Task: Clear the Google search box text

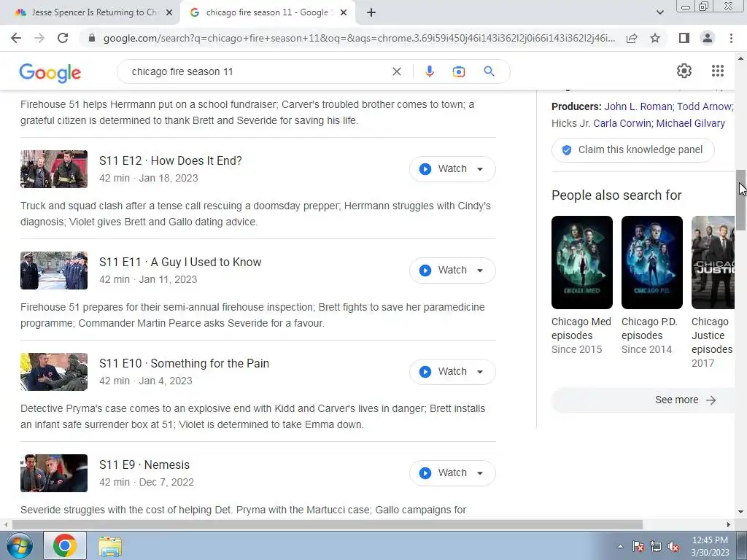Action: click(396, 71)
